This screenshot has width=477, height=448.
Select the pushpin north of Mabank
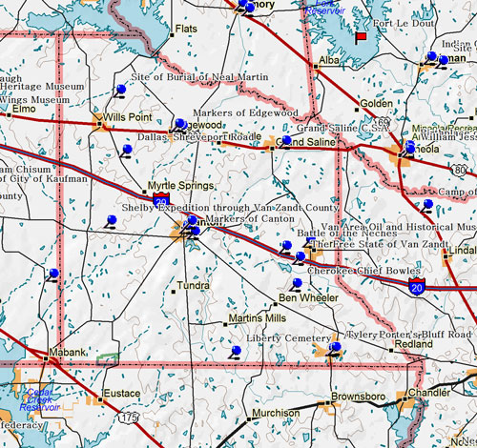pos(52,275)
